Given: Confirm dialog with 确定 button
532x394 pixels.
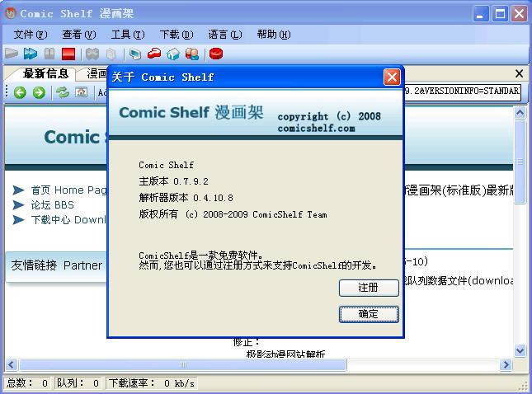Looking at the screenshot, I should pos(369,314).
